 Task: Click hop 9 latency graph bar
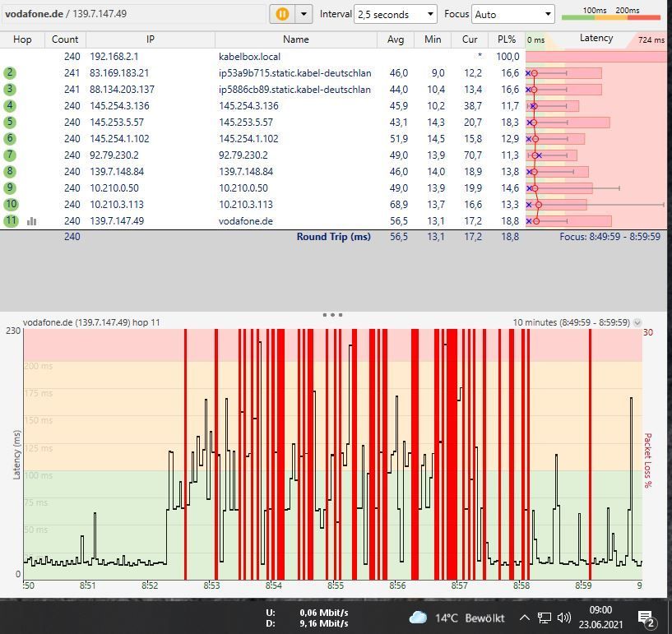tap(559, 188)
